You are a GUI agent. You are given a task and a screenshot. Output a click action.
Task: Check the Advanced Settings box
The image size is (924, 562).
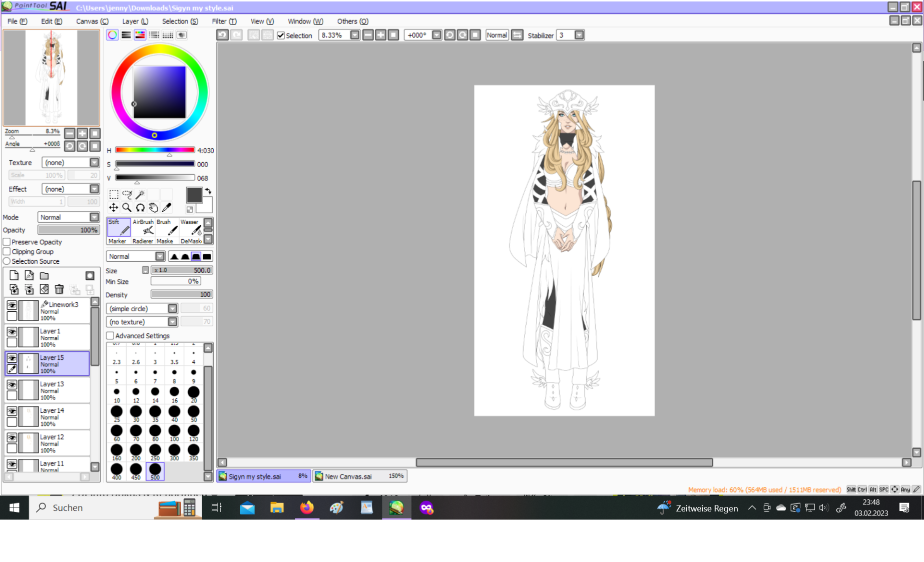[x=110, y=336]
